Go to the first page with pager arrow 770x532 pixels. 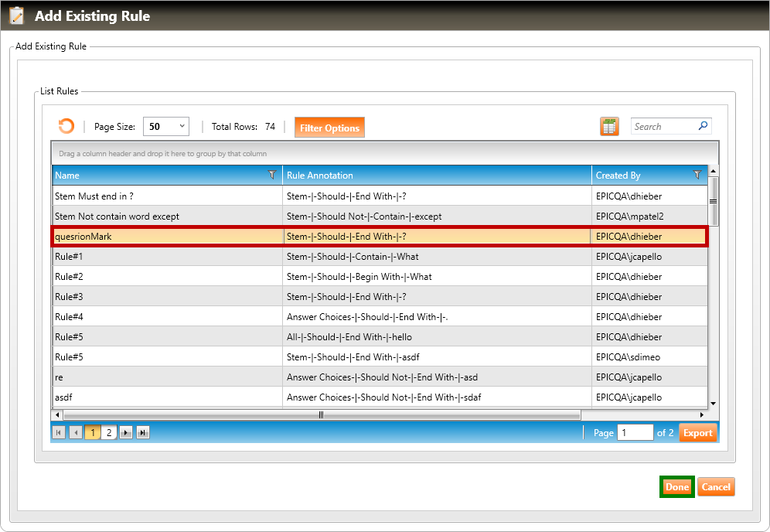tap(59, 433)
